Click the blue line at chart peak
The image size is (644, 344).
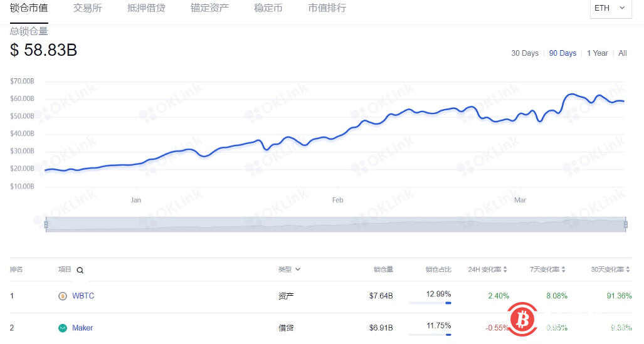point(572,95)
